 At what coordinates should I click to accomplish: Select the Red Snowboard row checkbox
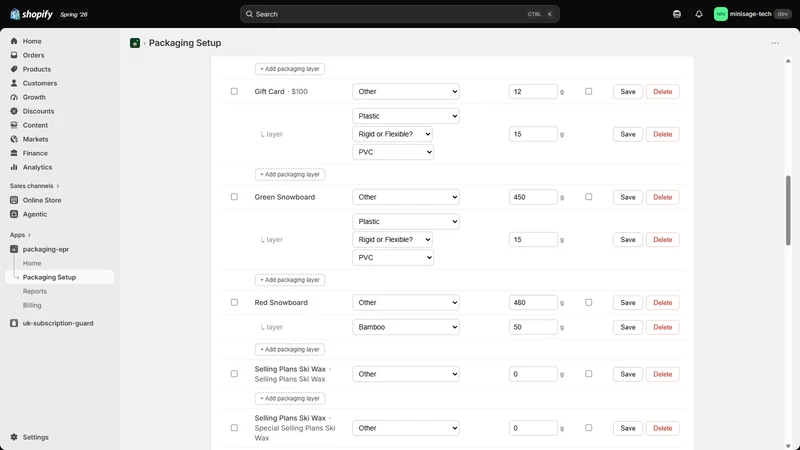pos(234,303)
